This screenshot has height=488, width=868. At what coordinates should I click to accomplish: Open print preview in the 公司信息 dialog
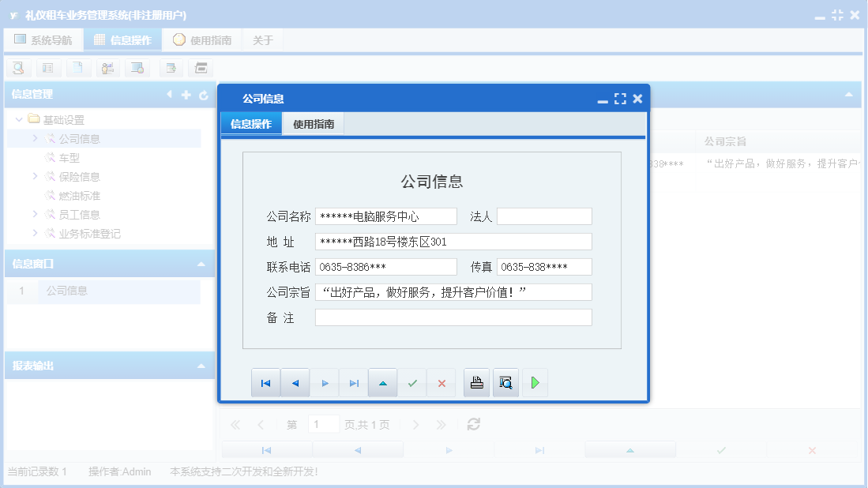click(x=505, y=382)
